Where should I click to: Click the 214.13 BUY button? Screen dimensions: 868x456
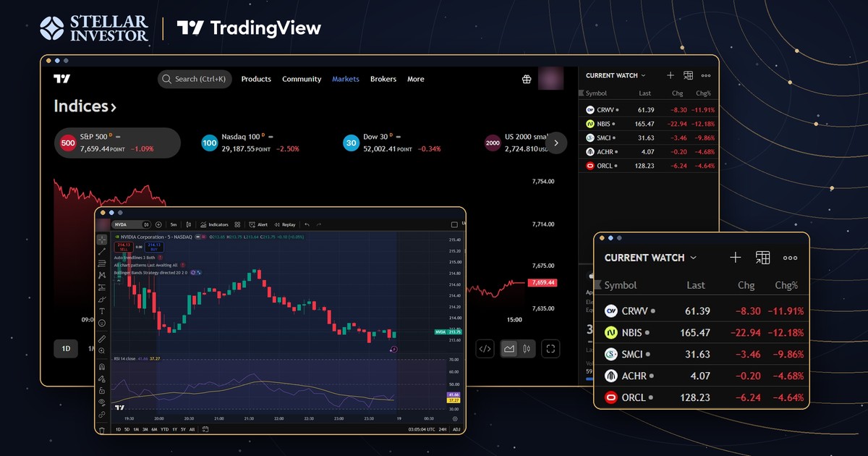[x=154, y=247]
